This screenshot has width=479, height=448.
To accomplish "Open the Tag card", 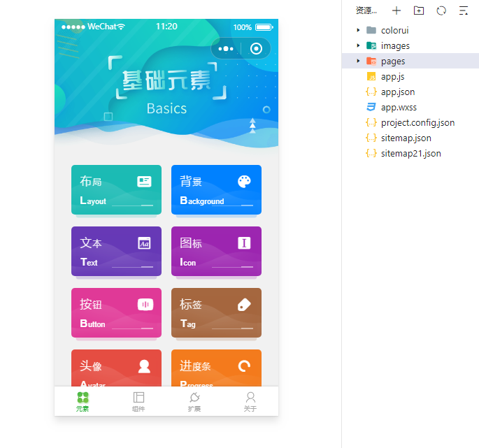I will pyautogui.click(x=216, y=312).
